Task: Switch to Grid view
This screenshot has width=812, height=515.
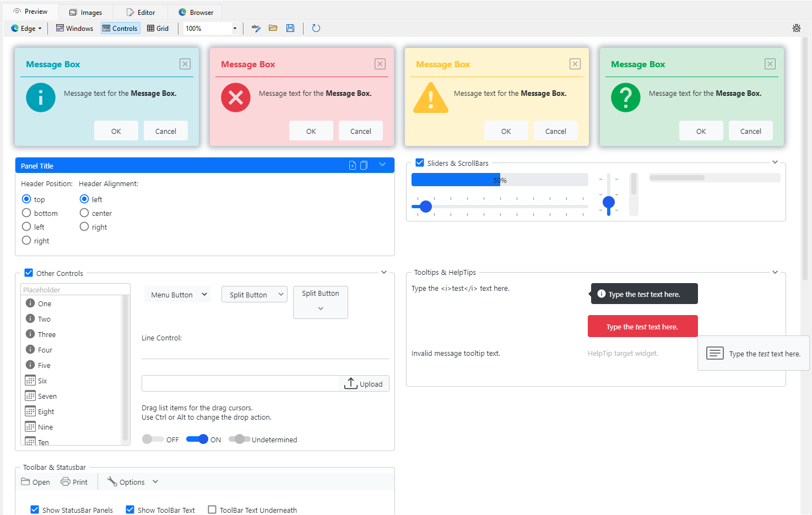Action: [158, 28]
